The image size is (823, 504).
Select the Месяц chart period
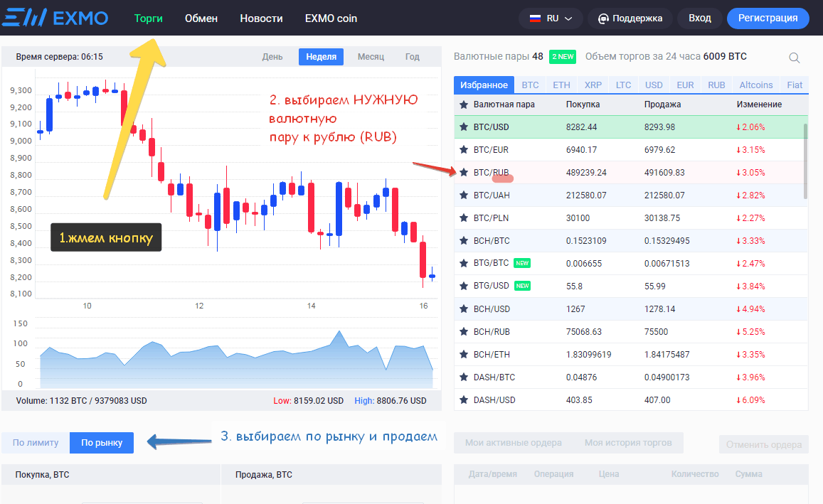(371, 57)
